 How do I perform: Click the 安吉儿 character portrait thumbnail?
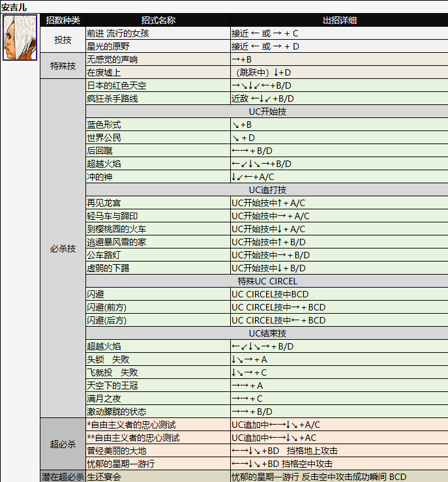click(20, 37)
